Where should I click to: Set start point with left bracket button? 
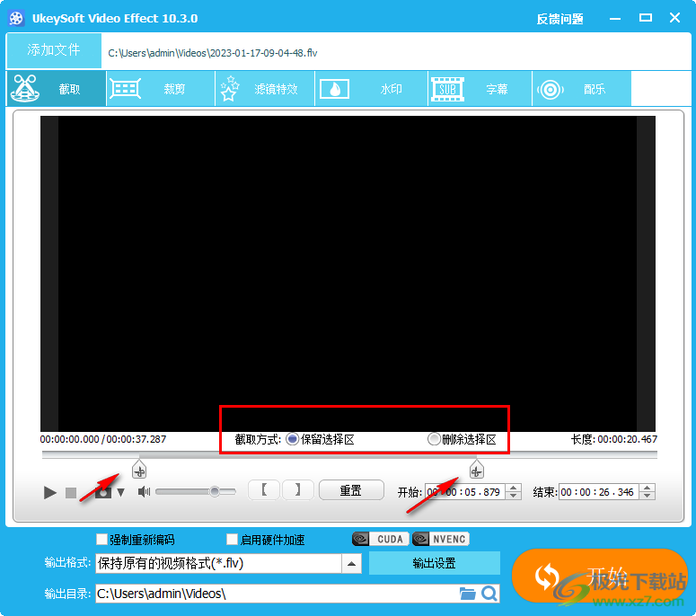pos(264,490)
